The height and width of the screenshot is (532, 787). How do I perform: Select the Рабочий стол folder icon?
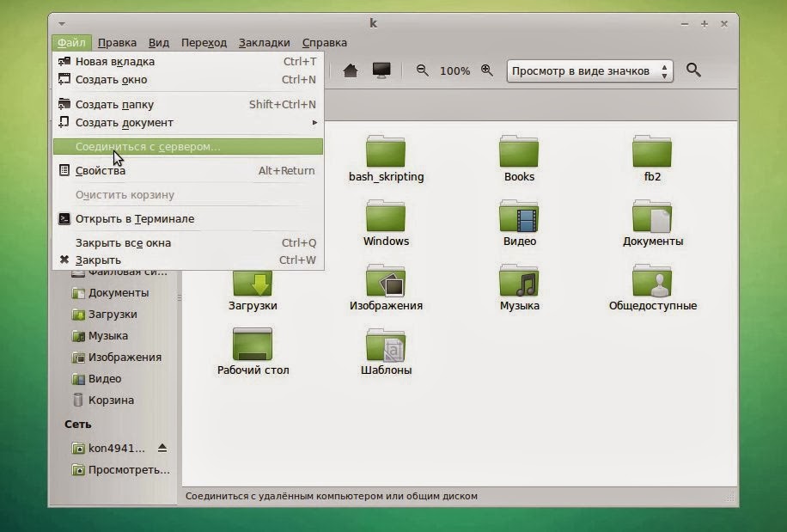(x=253, y=345)
